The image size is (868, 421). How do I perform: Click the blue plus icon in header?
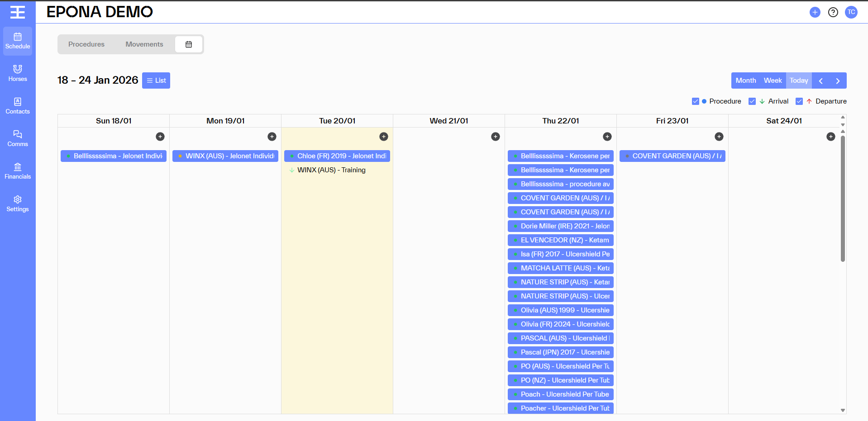point(815,12)
